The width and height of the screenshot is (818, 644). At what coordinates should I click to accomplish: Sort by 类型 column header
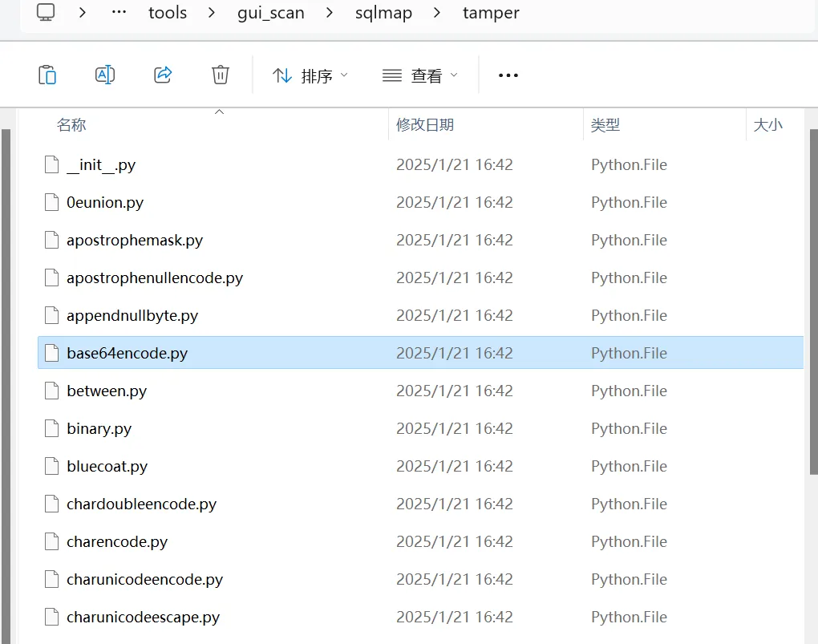pyautogui.click(x=605, y=125)
